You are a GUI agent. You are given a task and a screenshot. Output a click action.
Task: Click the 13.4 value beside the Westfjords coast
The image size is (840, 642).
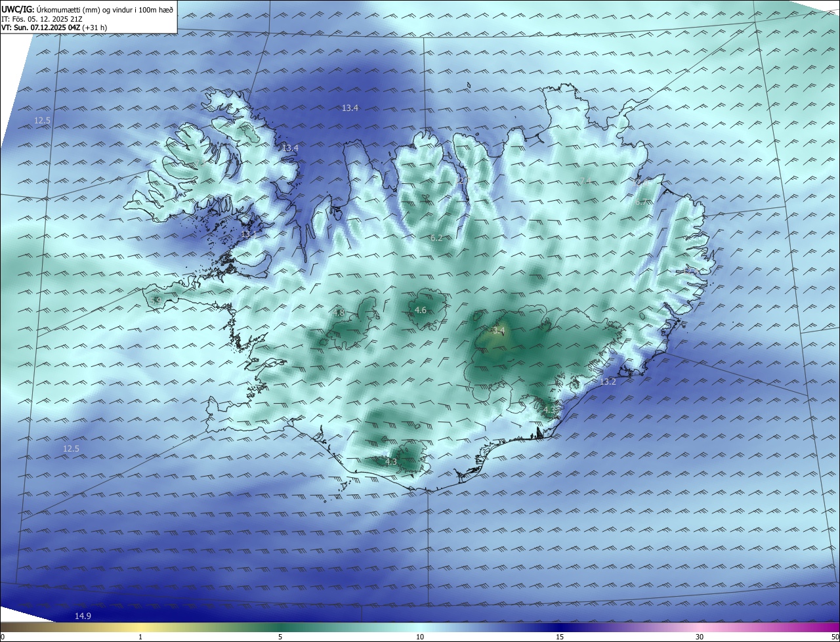pyautogui.click(x=291, y=149)
